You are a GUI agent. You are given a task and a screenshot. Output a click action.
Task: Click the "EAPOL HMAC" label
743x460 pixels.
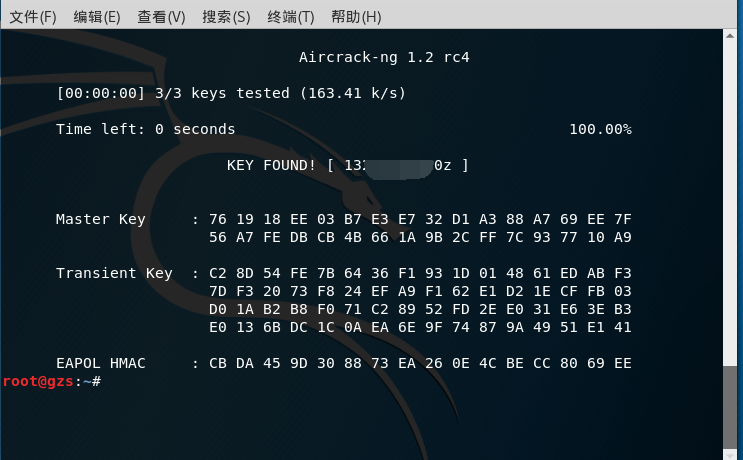[x=100, y=363]
